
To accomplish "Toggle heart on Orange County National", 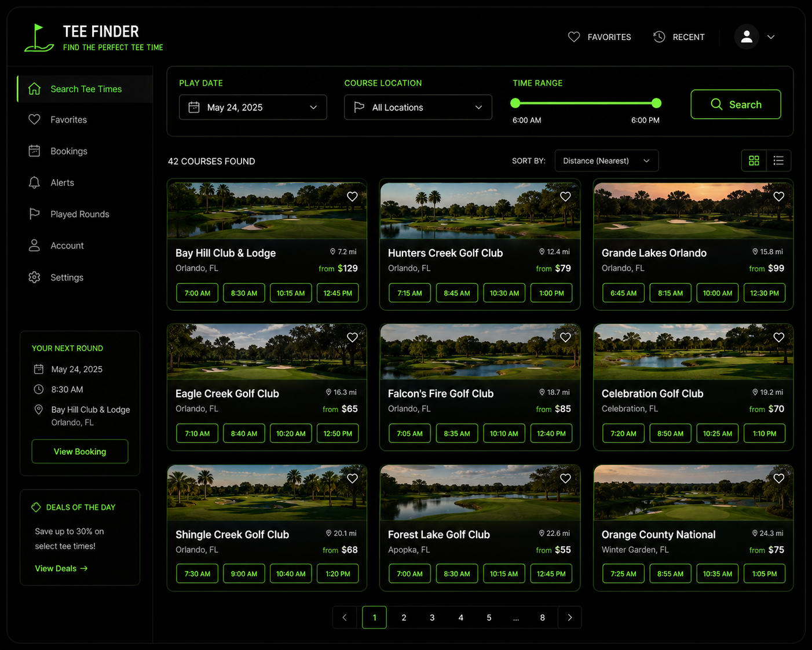I will tap(779, 478).
